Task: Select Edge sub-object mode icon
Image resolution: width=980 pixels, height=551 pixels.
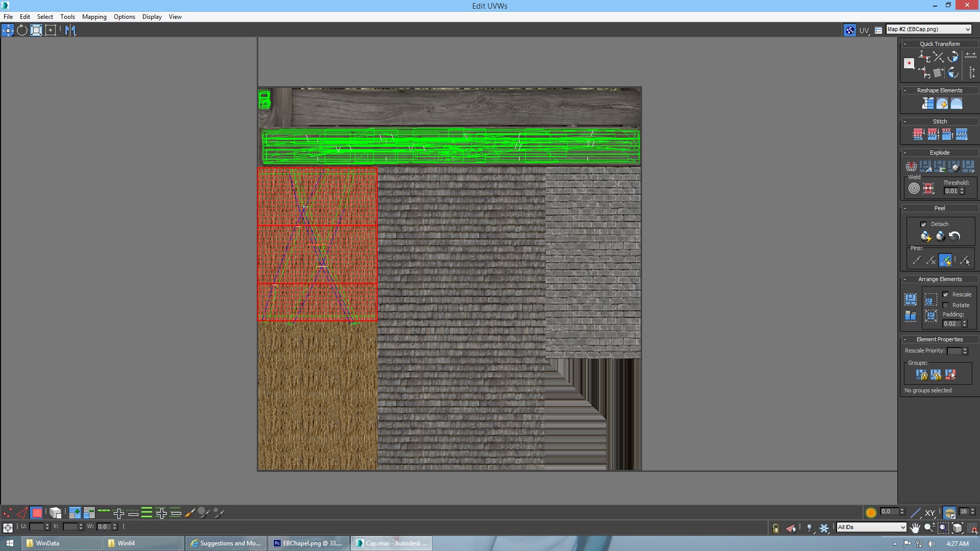Action: (x=22, y=513)
